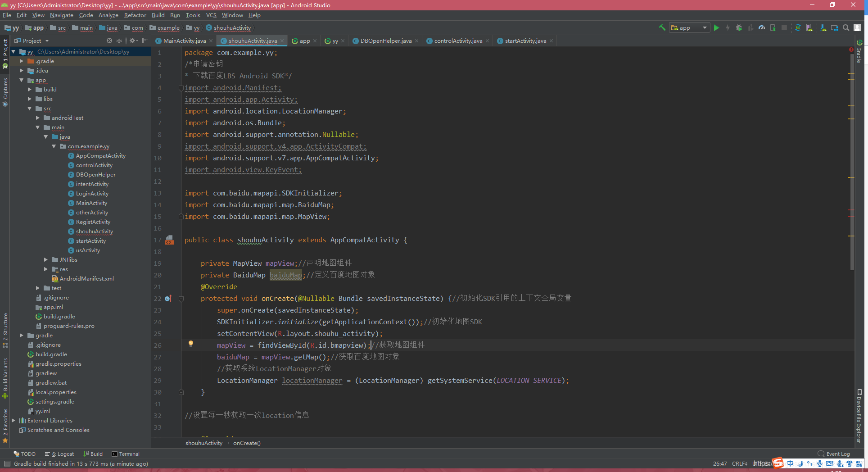Click the override gutter icon on line 22
Screen dimensions: 868x472
coord(168,298)
